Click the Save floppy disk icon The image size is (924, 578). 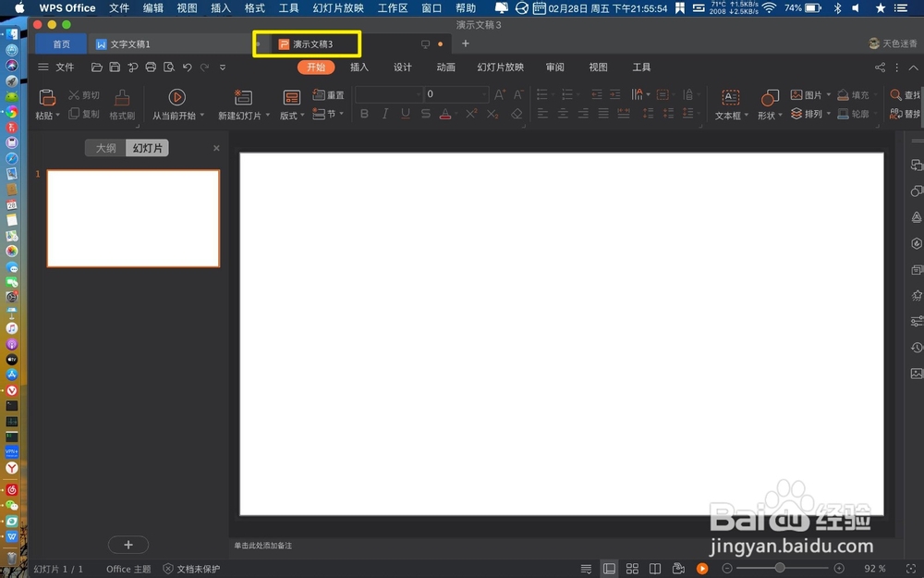(x=115, y=68)
